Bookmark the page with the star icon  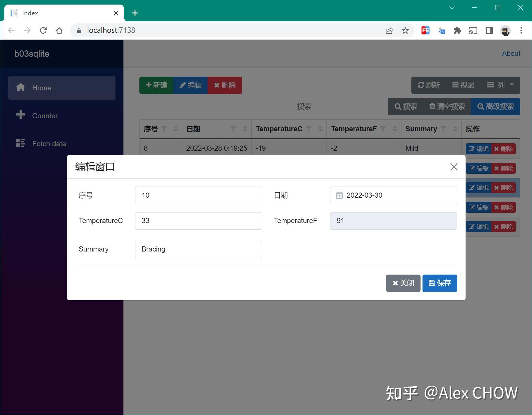[x=405, y=30]
